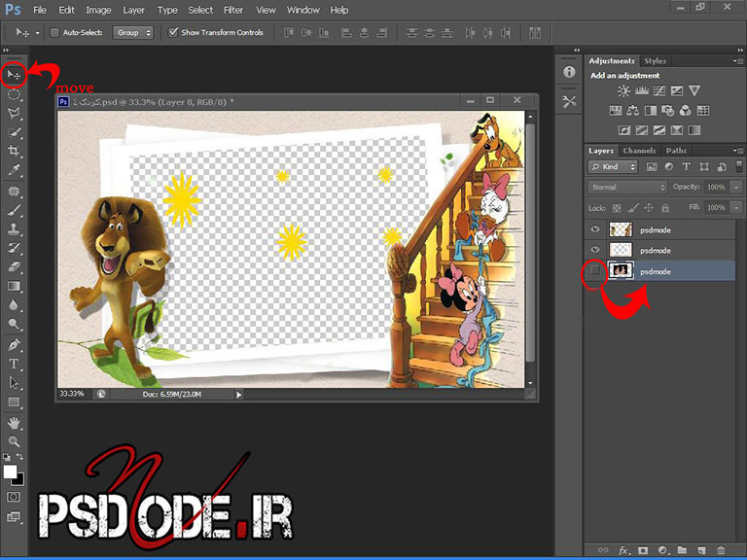
Task: Select the Dodge tool
Action: coord(14,325)
